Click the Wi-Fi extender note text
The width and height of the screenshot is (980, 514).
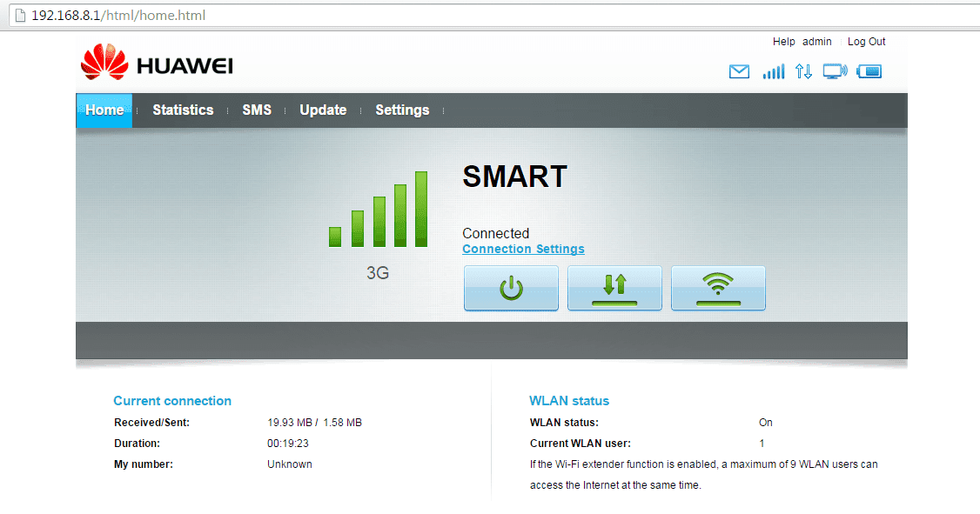pyautogui.click(x=704, y=475)
